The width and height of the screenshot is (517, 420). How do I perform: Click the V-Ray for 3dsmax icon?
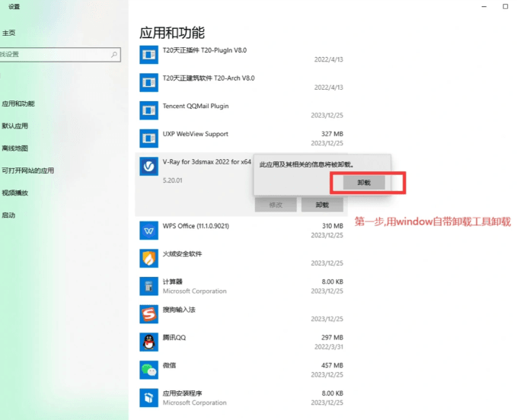(x=148, y=167)
